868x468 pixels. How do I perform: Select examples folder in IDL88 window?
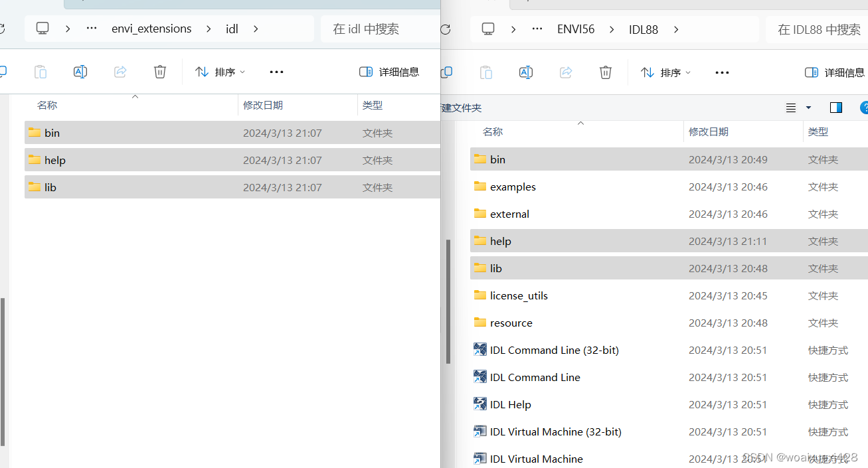point(669,187)
